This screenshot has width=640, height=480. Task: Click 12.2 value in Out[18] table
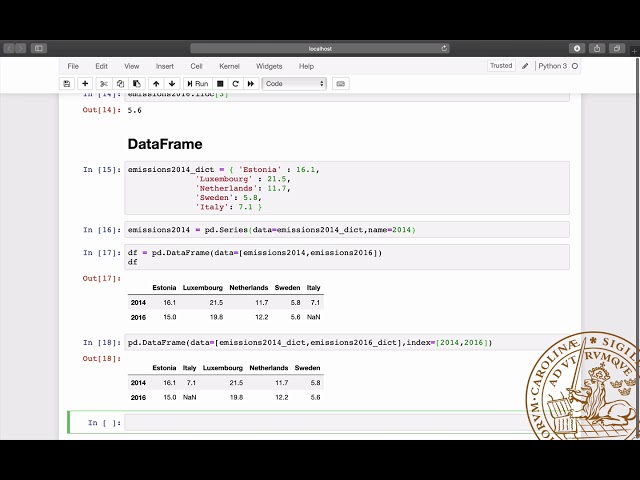coord(282,397)
